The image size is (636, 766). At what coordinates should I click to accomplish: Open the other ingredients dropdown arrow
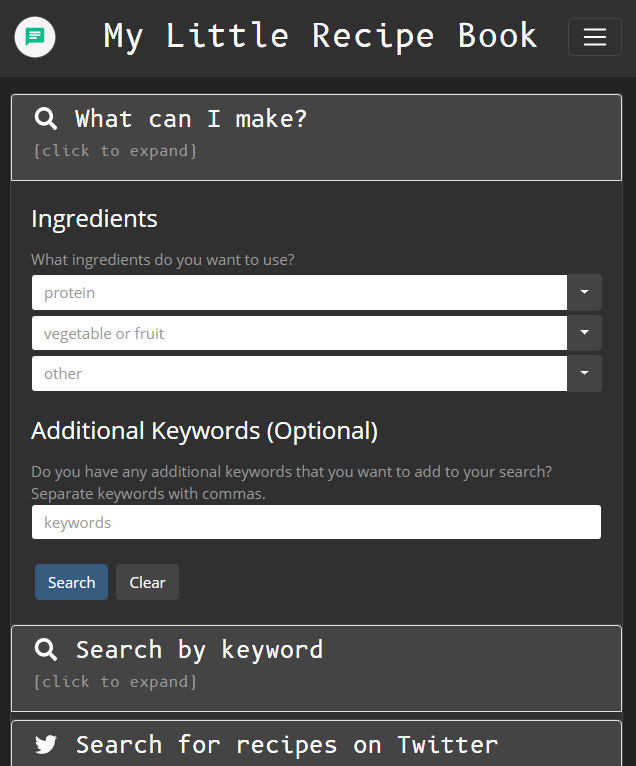[584, 373]
